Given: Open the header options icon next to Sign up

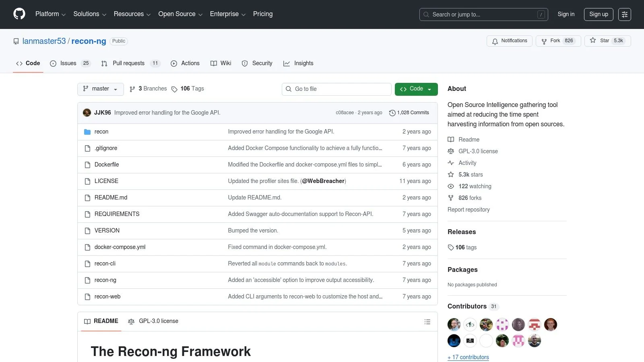Looking at the screenshot, I should pyautogui.click(x=625, y=14).
